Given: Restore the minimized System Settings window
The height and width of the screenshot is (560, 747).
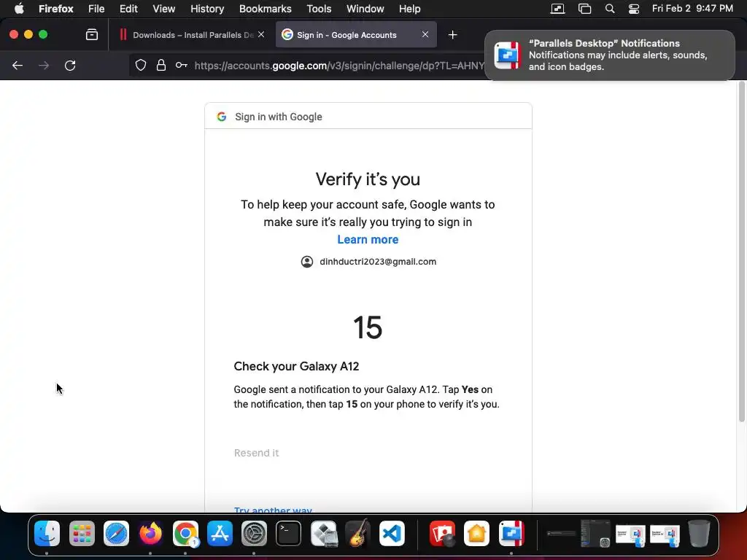Looking at the screenshot, I should (595, 533).
